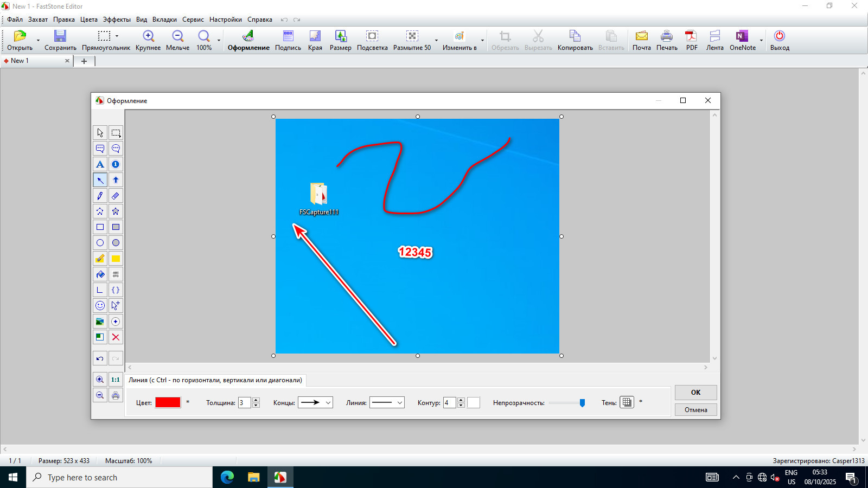This screenshot has width=868, height=488.
Task: Open the Эффекты menu
Action: click(117, 20)
